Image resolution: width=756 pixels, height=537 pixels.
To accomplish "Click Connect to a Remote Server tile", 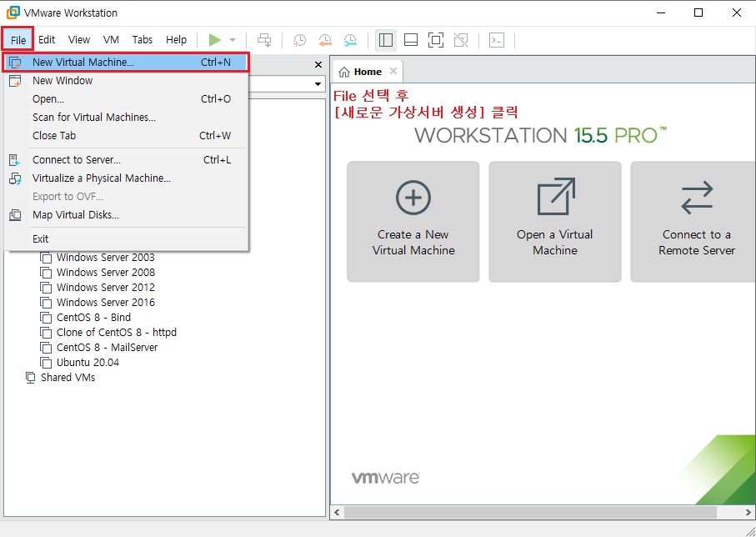I will point(694,222).
